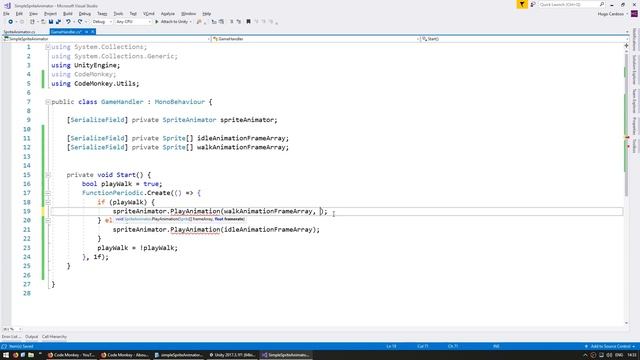
Task: Click Add to Source Control in status bar
Action: 610,346
